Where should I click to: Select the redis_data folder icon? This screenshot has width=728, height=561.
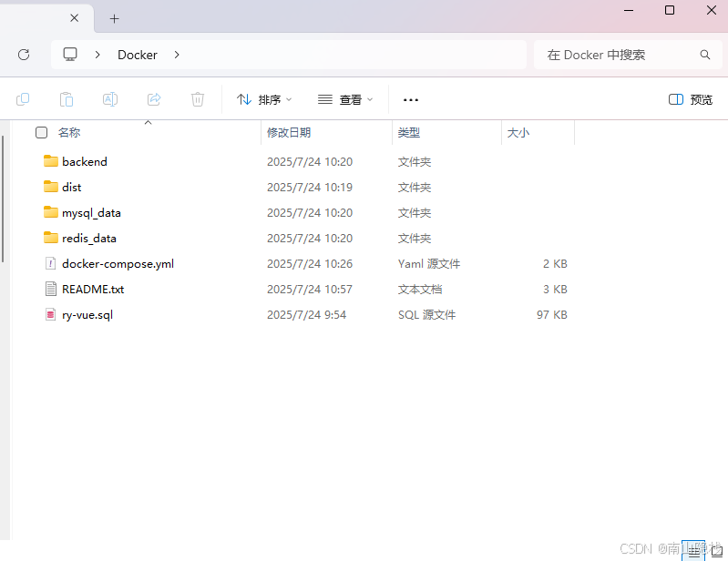point(51,238)
